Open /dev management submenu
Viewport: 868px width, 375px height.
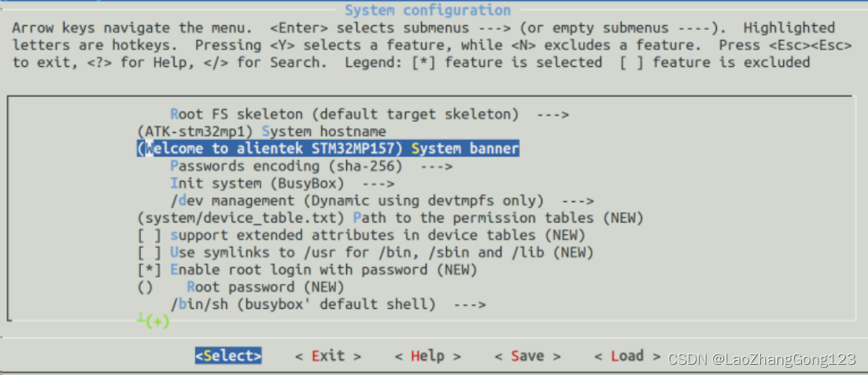click(x=382, y=200)
